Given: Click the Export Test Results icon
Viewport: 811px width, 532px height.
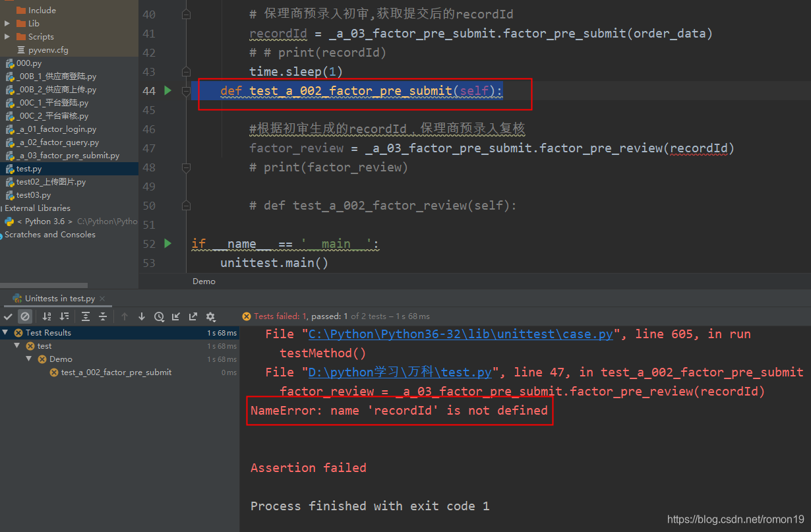Looking at the screenshot, I should point(193,316).
